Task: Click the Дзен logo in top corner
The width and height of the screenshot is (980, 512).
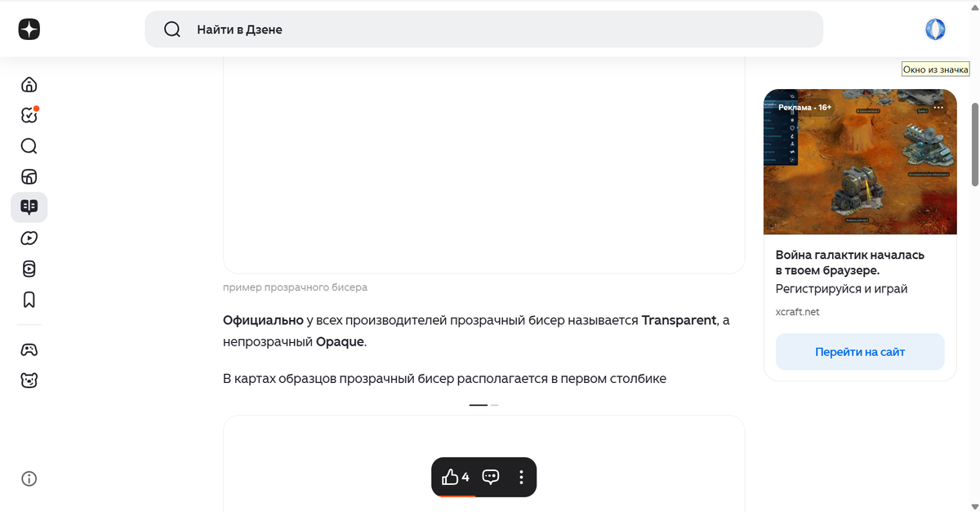Action: (x=29, y=29)
